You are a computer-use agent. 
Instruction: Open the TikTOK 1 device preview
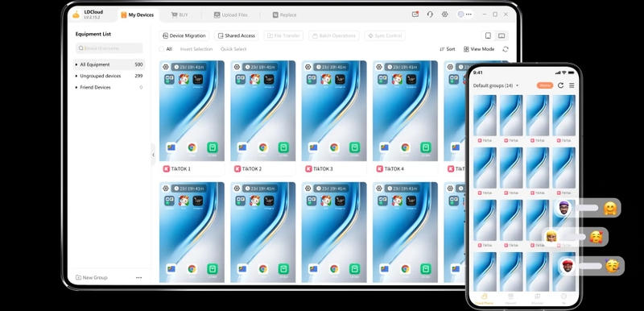pyautogui.click(x=192, y=111)
